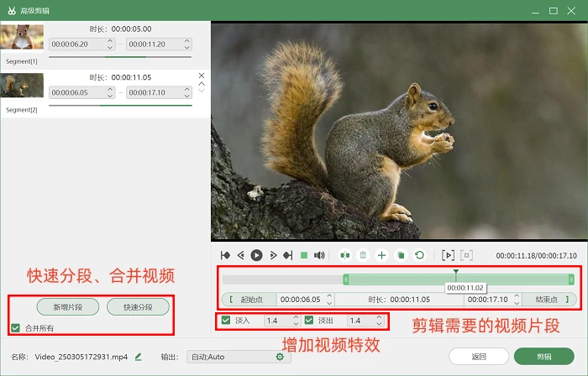Grab the left trim handle of the green range
The image size is (588, 376).
pyautogui.click(x=346, y=279)
